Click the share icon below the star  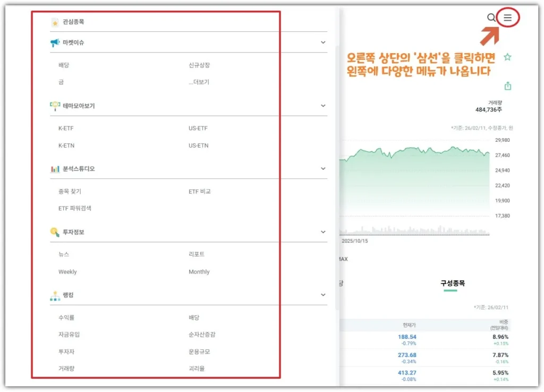coord(507,86)
